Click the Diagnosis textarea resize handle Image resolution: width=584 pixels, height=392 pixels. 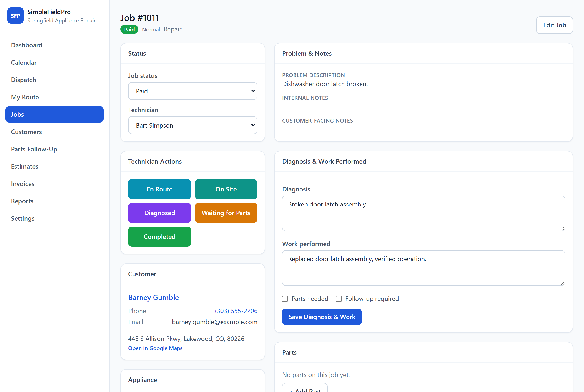point(563,229)
